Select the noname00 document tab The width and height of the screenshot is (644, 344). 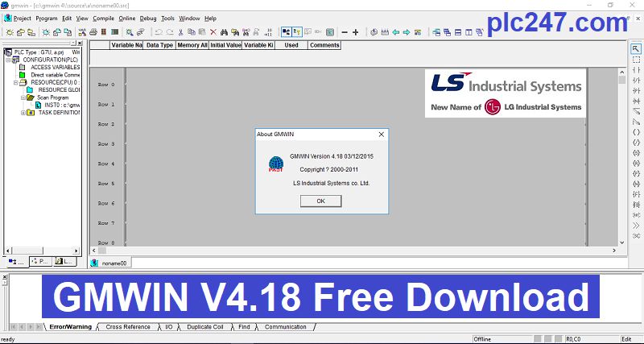click(110, 263)
